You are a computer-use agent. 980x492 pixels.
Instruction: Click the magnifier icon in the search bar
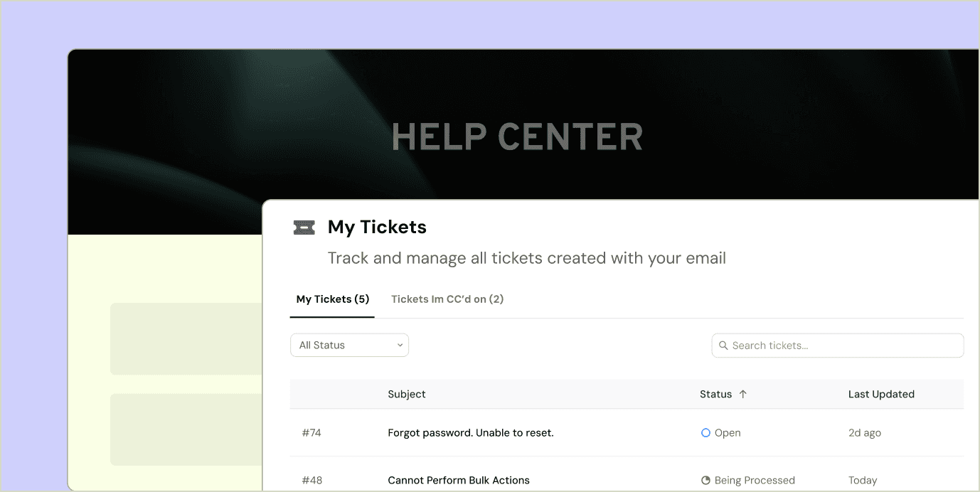pyautogui.click(x=723, y=345)
